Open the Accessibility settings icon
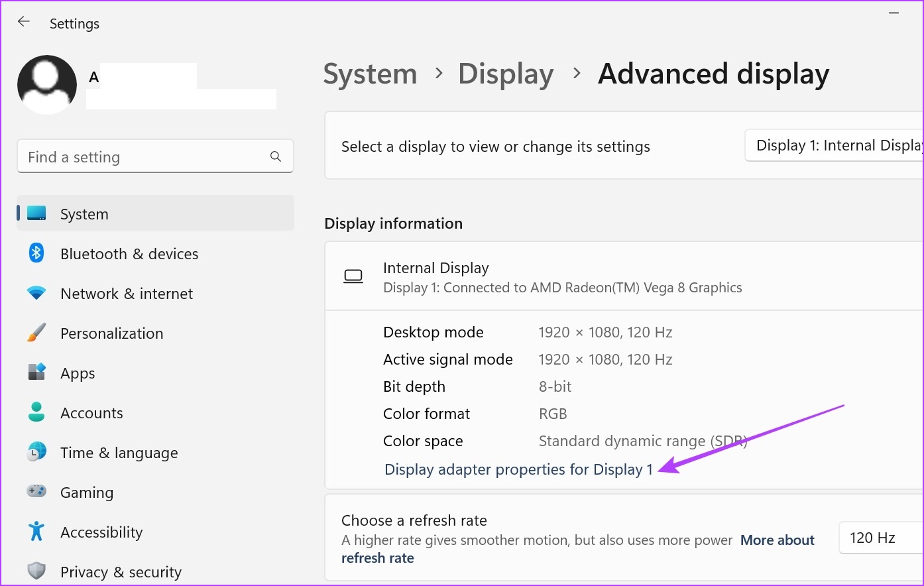This screenshot has width=924, height=586. point(36,532)
